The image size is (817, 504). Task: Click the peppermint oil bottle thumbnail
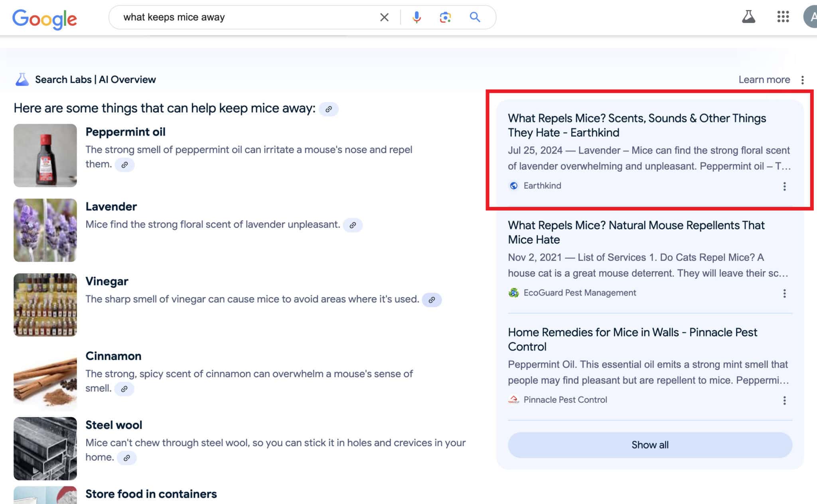tap(45, 155)
